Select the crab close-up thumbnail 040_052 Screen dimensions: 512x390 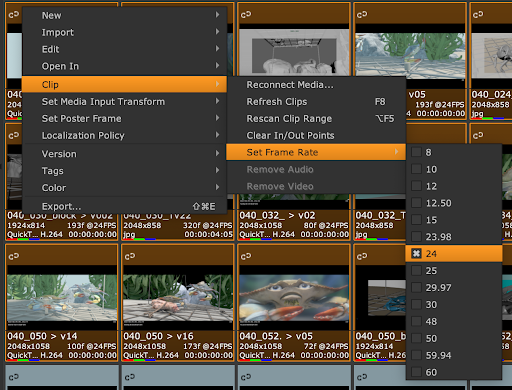(294, 298)
